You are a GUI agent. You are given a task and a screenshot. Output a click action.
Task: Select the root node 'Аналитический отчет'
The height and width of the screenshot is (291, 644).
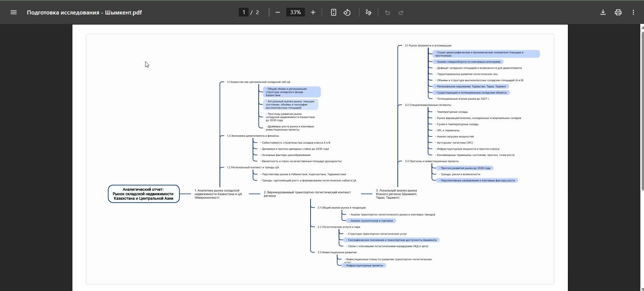click(x=143, y=194)
